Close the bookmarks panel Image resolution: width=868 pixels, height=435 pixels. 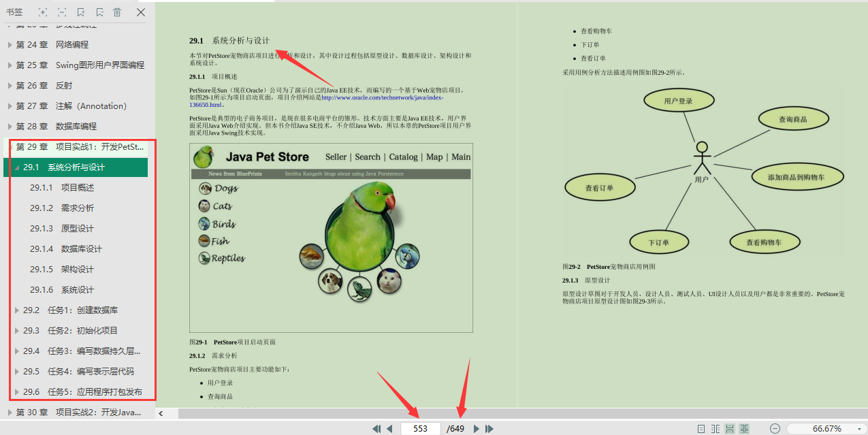(141, 12)
